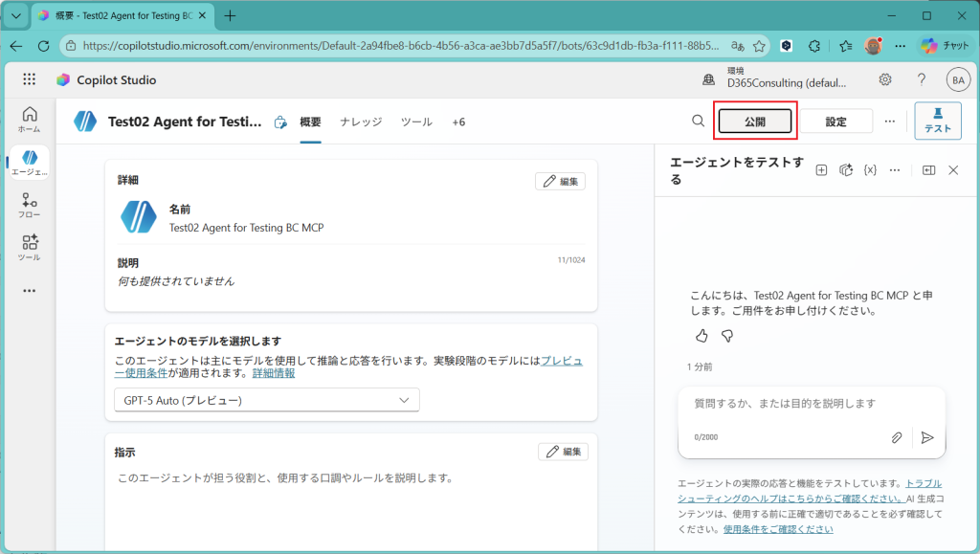Switch to the ツール tab in agent header

[x=416, y=122]
